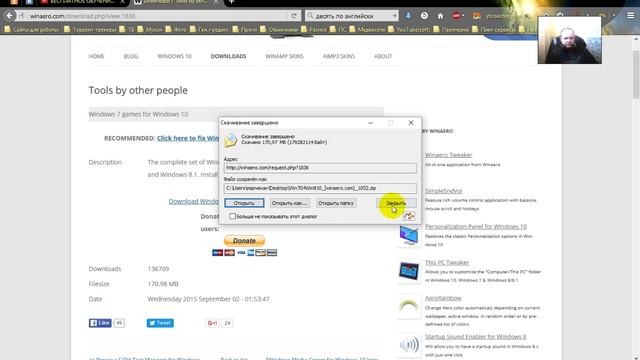
Task: Click the Twitter Tweet button
Action: pos(160,323)
